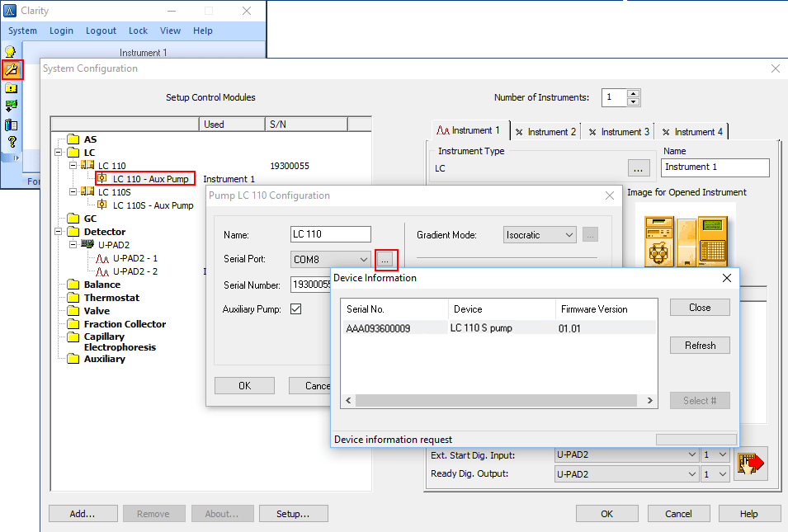Switch to Instrument 2 tab

546,132
